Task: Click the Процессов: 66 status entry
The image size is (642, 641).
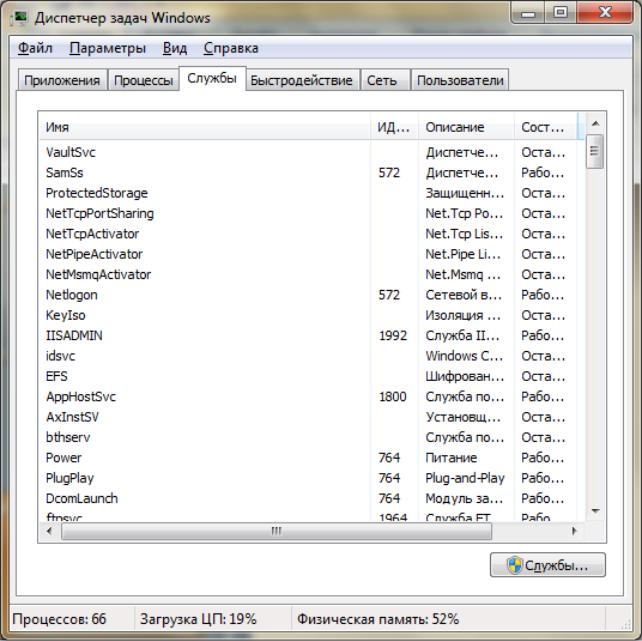Action: click(59, 619)
